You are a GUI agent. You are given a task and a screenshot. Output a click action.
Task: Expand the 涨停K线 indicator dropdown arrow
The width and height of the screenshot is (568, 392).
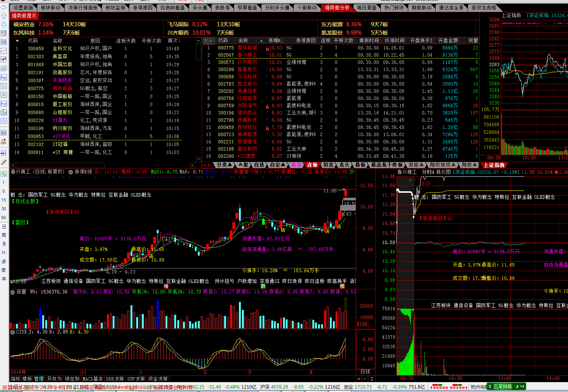coord(71,172)
